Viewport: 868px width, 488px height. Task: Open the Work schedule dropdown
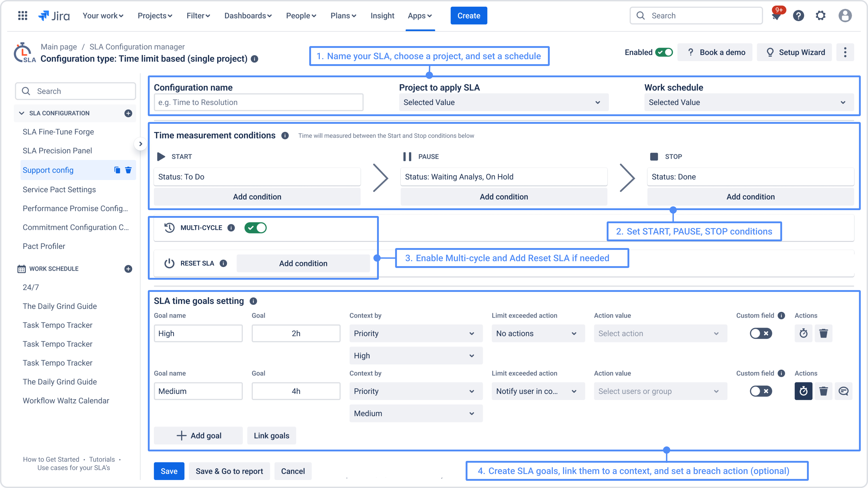tap(749, 102)
